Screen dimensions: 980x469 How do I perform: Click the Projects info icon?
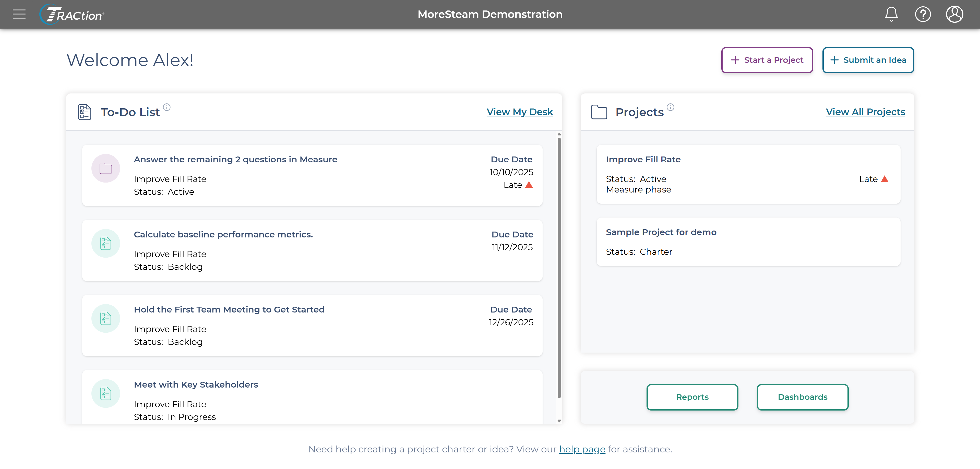[670, 107]
